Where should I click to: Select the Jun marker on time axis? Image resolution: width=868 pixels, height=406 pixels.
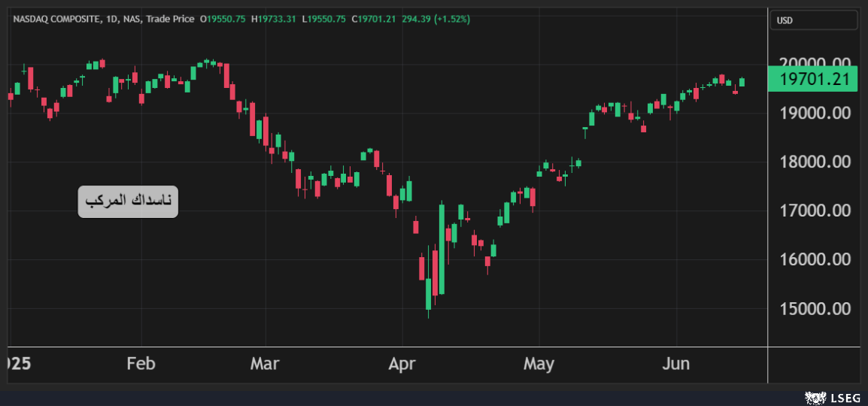[675, 364]
